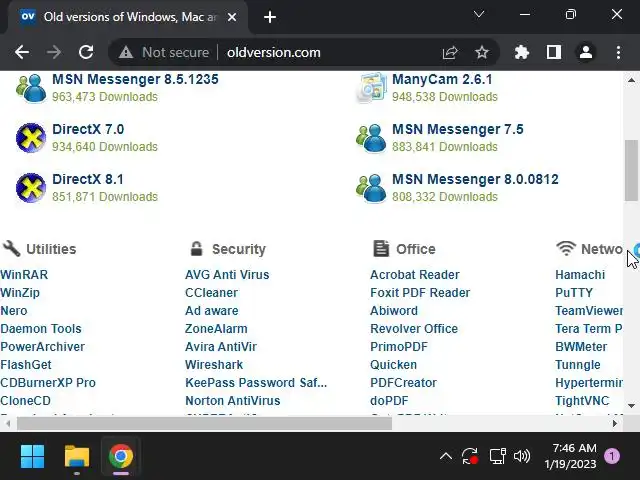
Task: Open the Chrome three-dot menu
Action: point(618,52)
